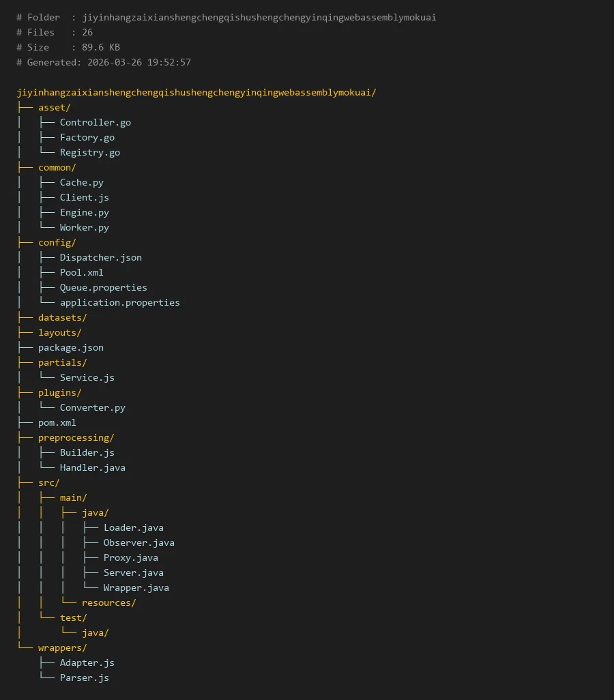
Task: Select Dispatcher.json under config
Action: tap(100, 257)
